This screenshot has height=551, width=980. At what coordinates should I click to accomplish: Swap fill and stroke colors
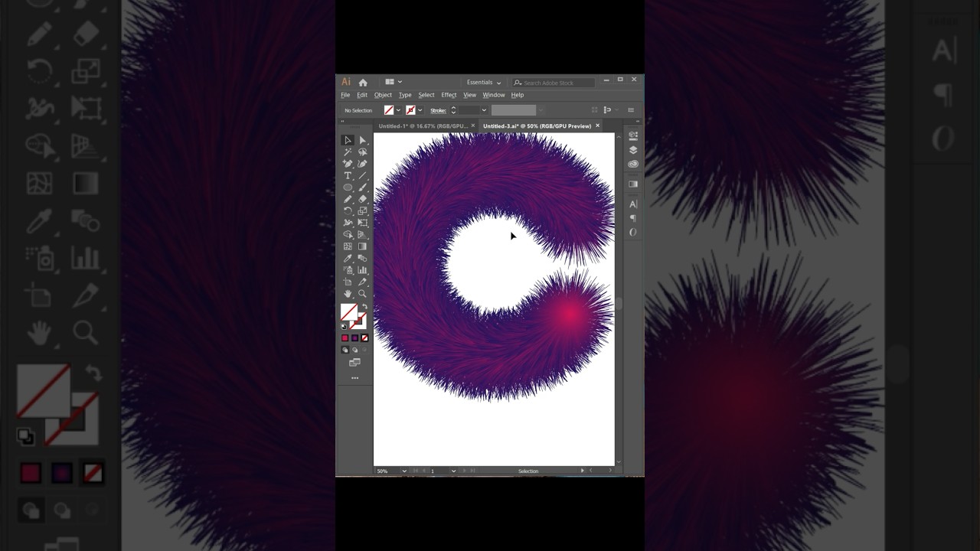[364, 307]
